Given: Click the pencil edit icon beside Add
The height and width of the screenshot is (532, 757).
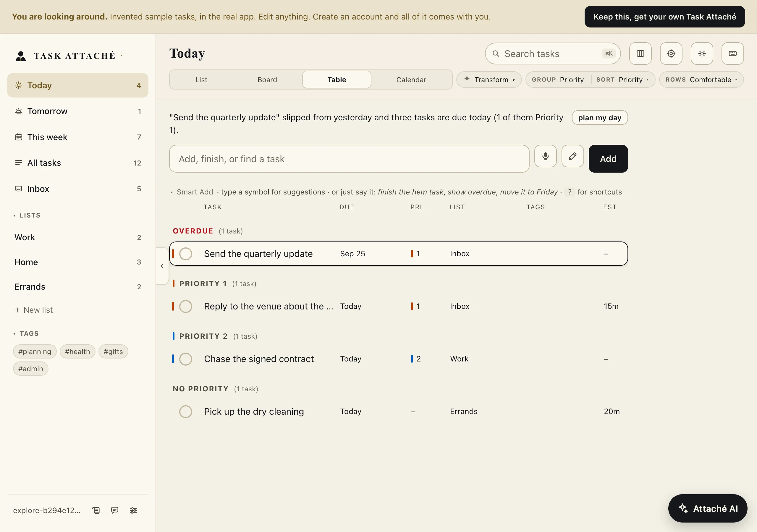Looking at the screenshot, I should click(x=573, y=156).
